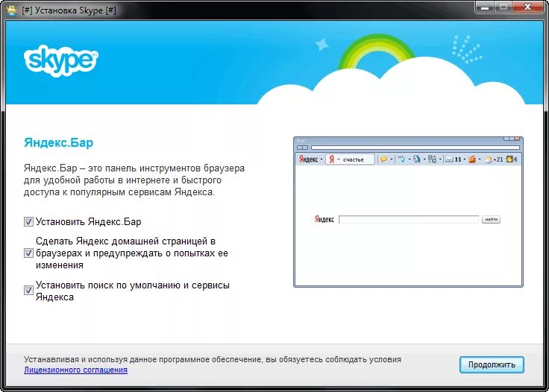Click the window title 'Установка Skype'
Screen dimensions: 549x392
click(69, 10)
